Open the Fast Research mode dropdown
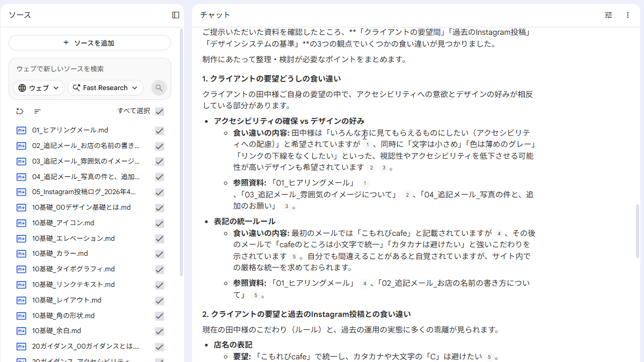The height and width of the screenshot is (362, 644). pos(105,87)
